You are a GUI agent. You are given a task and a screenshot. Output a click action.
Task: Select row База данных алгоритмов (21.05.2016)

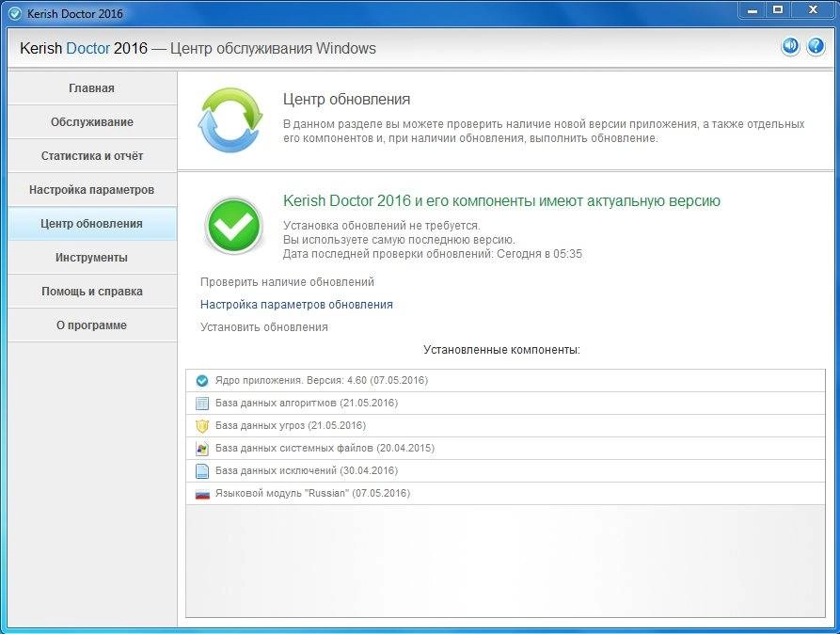[x=505, y=403]
